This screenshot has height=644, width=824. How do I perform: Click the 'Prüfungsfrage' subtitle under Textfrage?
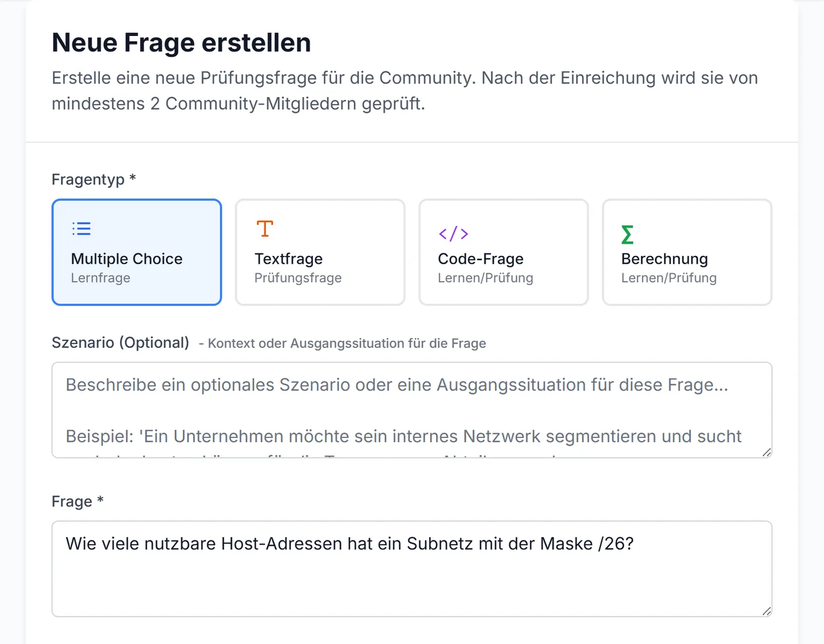(x=298, y=278)
